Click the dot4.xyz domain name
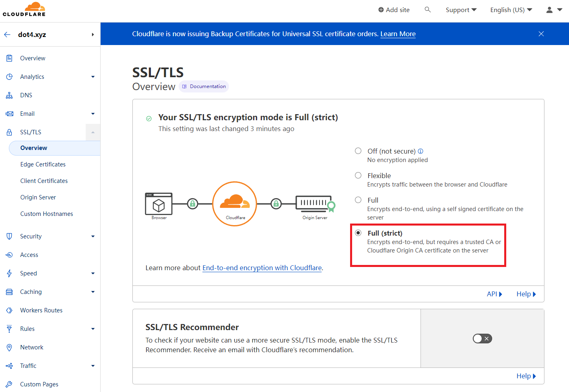Image resolution: width=569 pixels, height=392 pixels. 32,35
